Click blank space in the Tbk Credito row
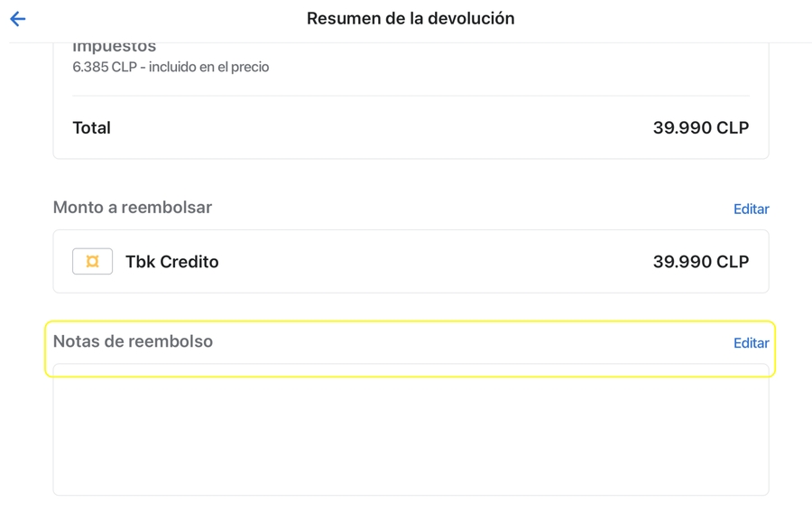Image resolution: width=812 pixels, height=512 pixels. (433, 262)
